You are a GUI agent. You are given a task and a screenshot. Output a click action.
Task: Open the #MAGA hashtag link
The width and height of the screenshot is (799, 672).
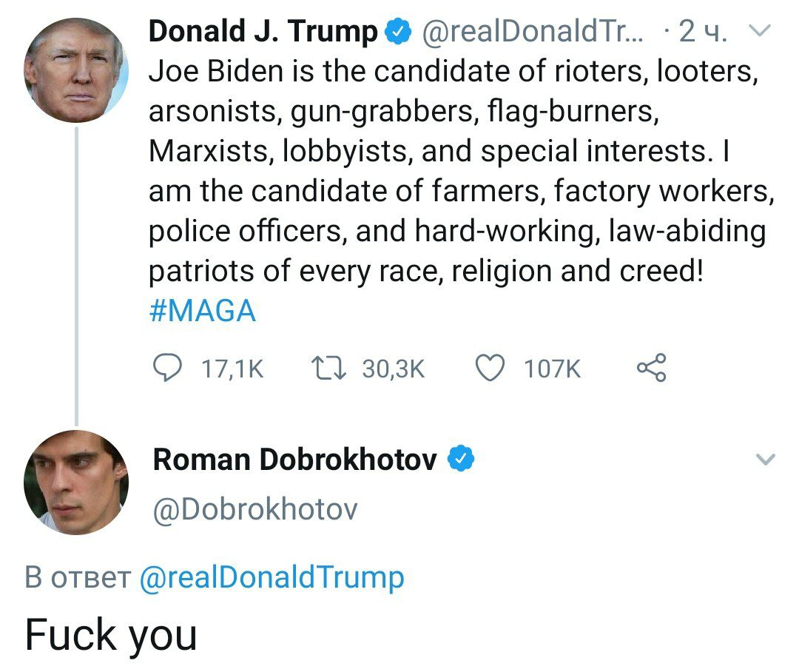(202, 311)
